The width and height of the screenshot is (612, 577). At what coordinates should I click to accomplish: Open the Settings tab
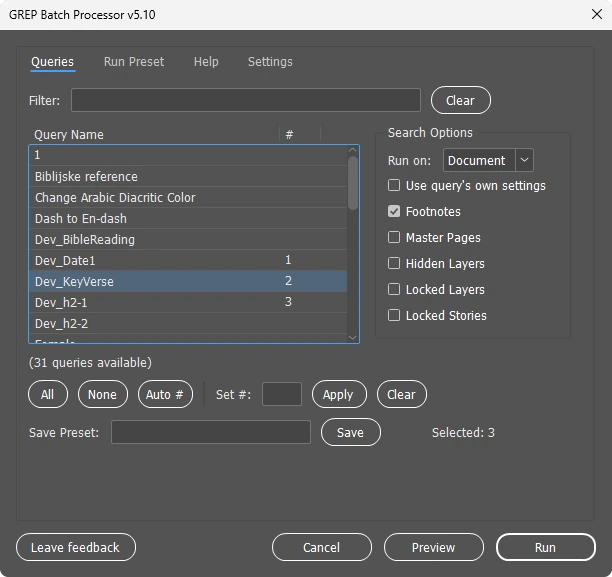point(270,62)
